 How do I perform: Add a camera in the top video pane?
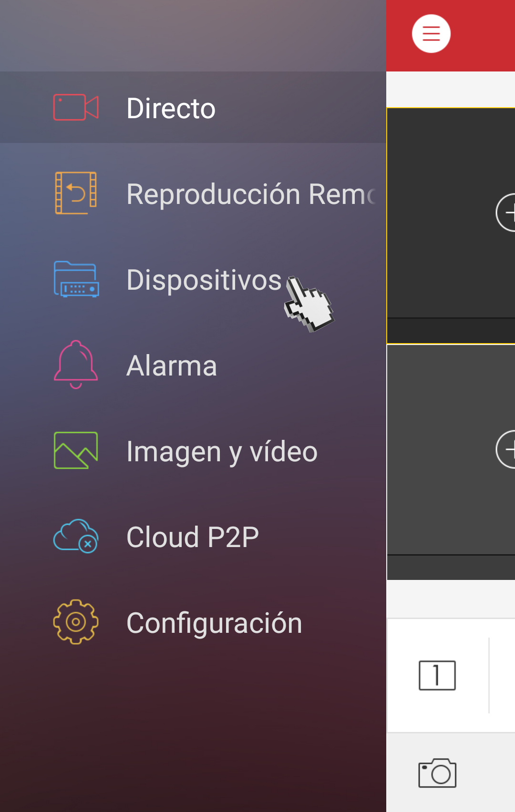[x=506, y=213]
